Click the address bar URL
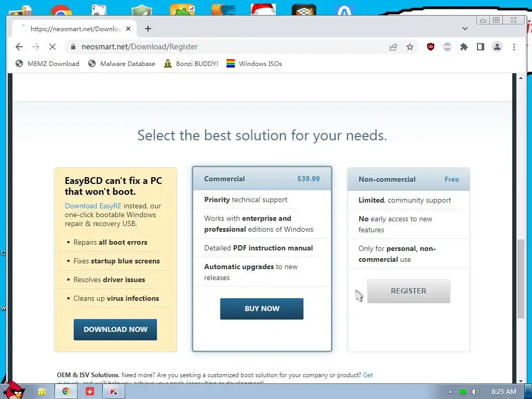Screen dimensions: 532x399 (139, 47)
